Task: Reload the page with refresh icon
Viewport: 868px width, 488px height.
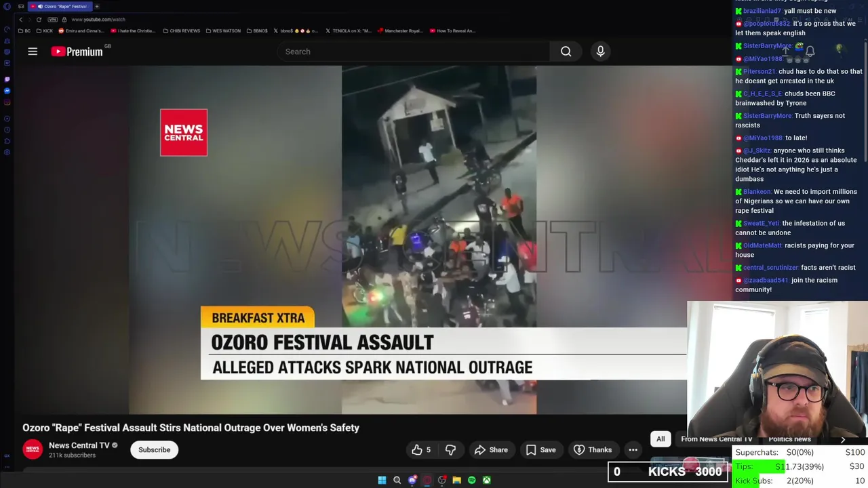Action: [x=39, y=20]
